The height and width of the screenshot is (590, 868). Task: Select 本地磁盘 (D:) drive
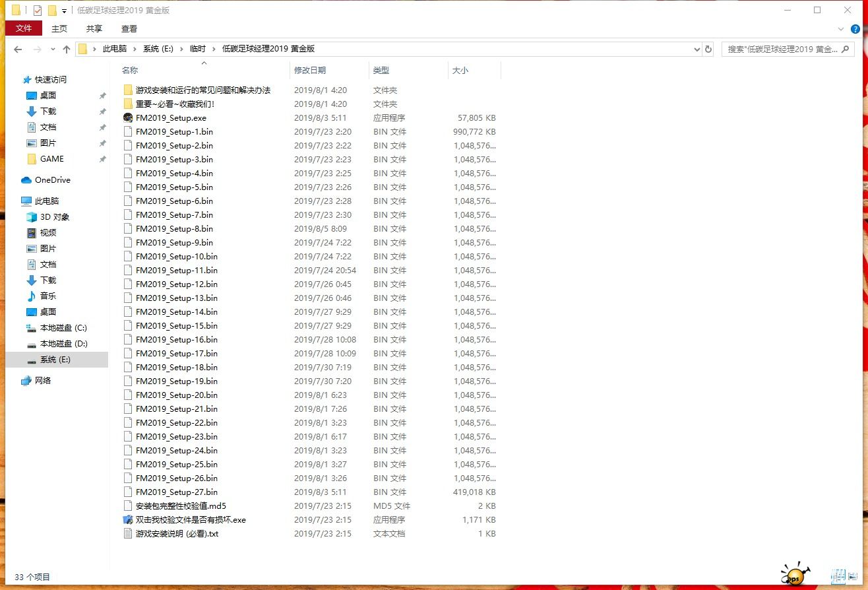63,343
